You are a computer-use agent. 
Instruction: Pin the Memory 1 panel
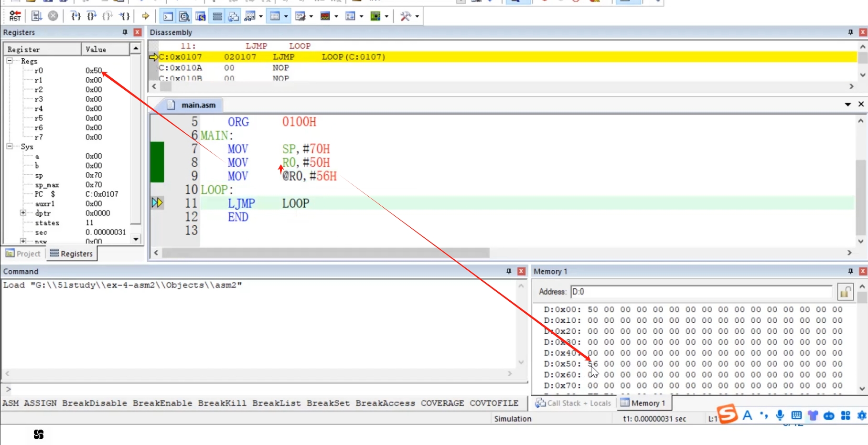click(x=851, y=271)
